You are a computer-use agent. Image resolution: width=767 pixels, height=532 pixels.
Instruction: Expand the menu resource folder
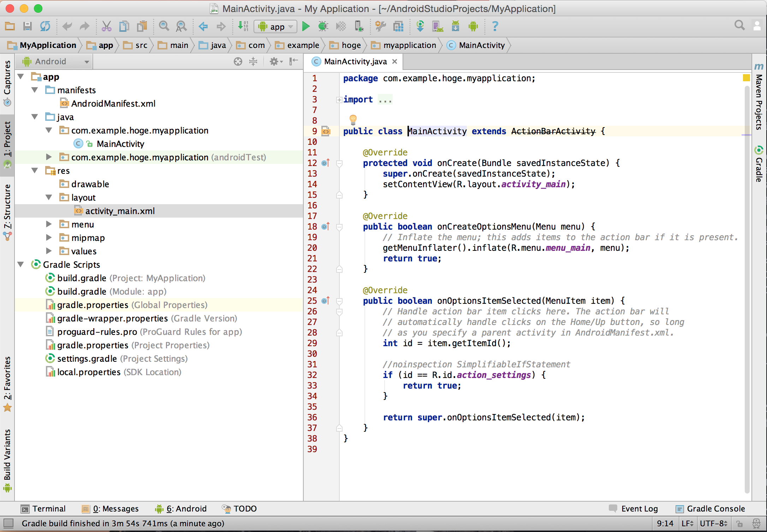[49, 224]
